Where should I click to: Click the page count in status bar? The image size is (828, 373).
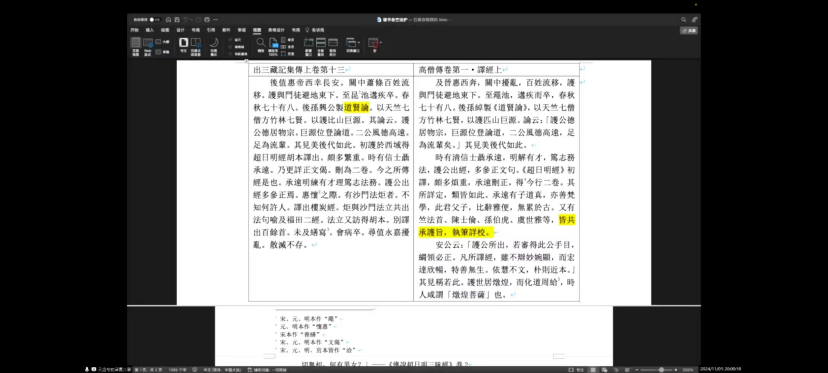point(148,370)
